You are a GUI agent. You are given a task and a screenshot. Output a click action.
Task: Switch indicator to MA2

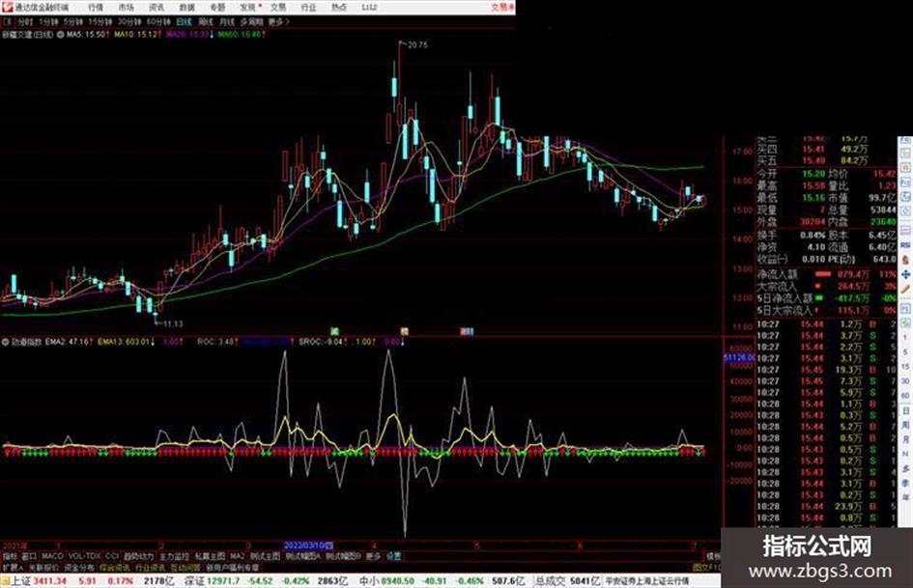(x=237, y=556)
